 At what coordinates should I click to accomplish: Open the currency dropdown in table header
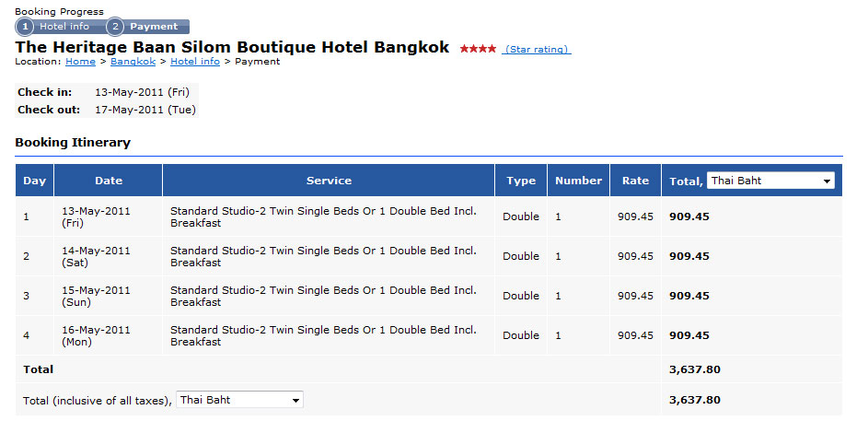point(770,181)
